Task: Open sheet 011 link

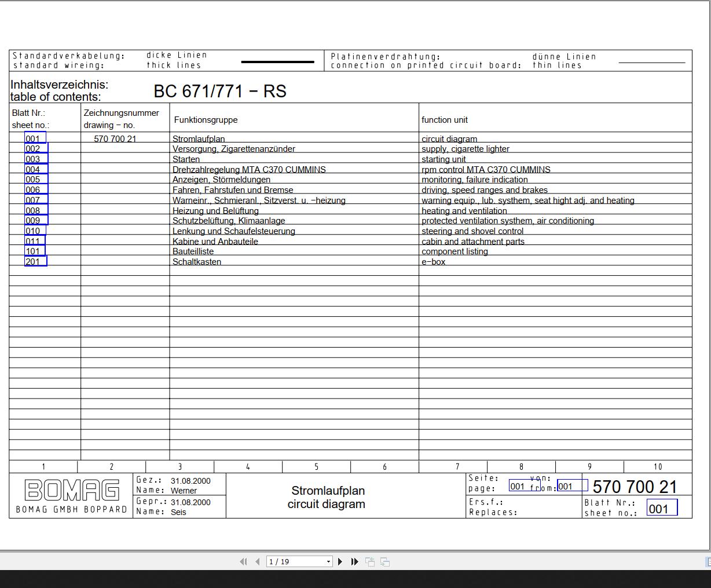Action: click(35, 241)
